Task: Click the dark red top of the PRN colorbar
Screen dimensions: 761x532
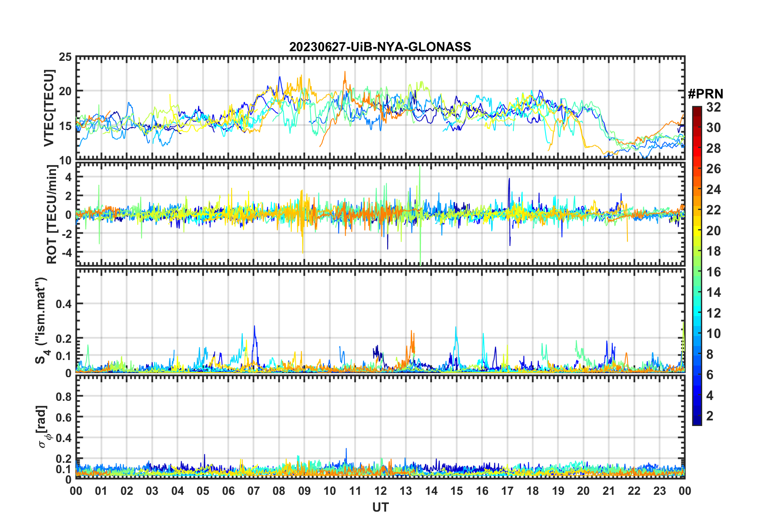Action: click(697, 109)
